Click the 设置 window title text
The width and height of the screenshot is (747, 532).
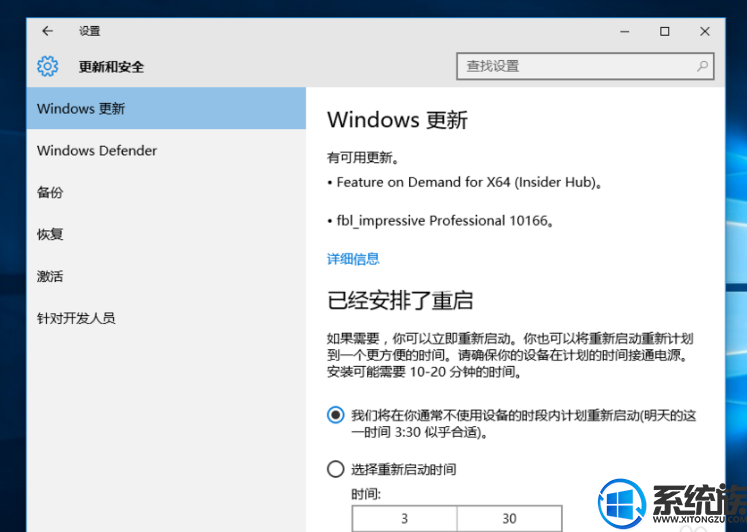(x=90, y=31)
